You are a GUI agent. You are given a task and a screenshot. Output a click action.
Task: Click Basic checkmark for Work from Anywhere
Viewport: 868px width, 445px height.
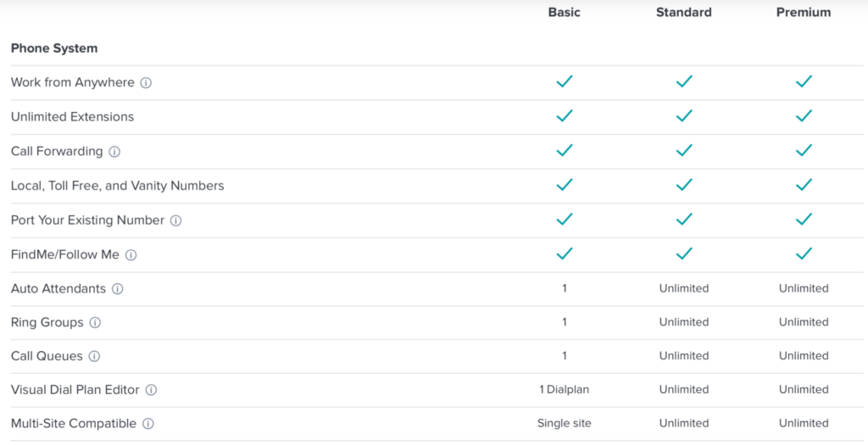pos(564,81)
